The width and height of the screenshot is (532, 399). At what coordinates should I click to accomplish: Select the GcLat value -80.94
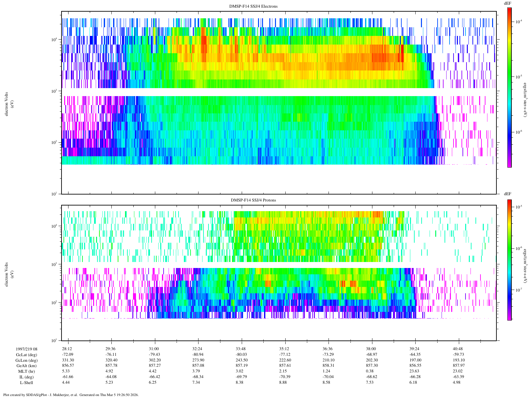click(x=198, y=354)
